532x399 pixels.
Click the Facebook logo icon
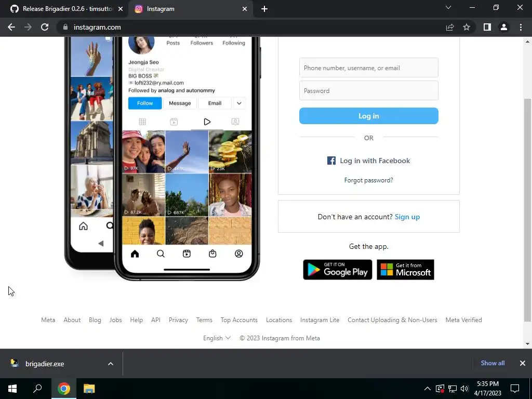click(331, 161)
